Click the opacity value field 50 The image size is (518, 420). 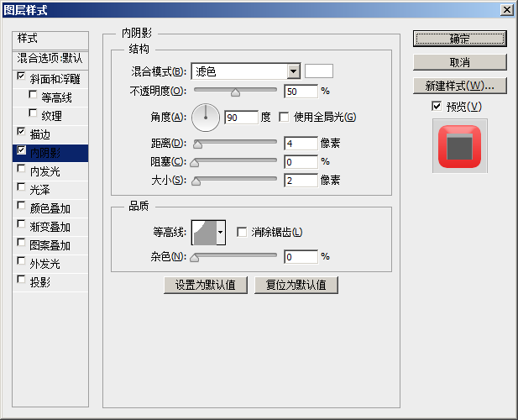click(x=301, y=92)
